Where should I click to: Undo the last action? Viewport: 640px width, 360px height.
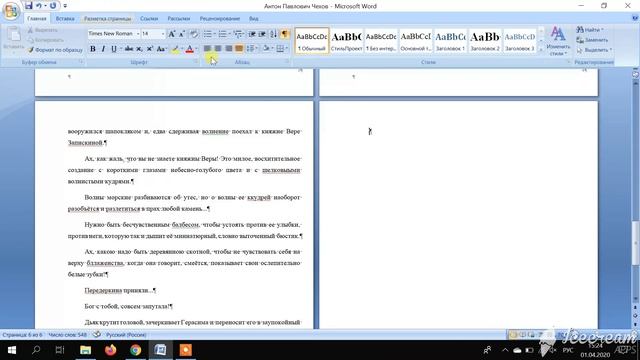[39, 6]
